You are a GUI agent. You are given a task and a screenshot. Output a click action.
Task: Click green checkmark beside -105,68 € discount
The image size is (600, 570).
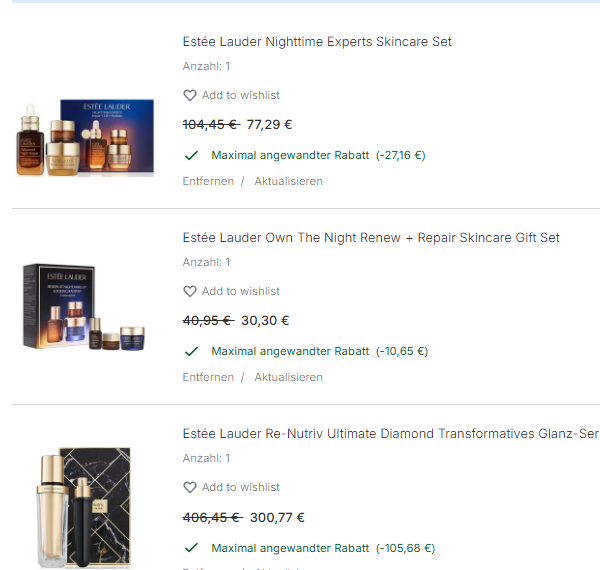coord(191,548)
